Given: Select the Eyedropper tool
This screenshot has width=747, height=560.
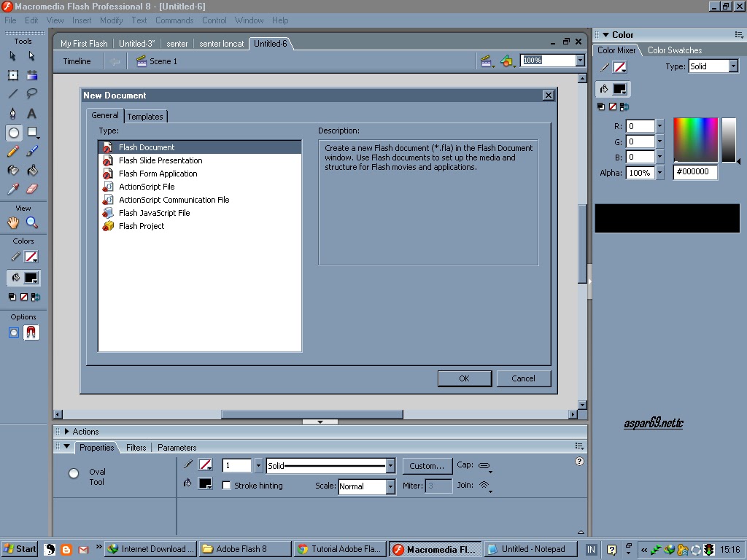Looking at the screenshot, I should click(13, 189).
